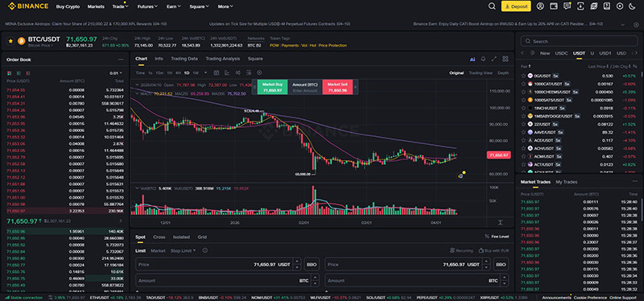Image resolution: width=644 pixels, height=301 pixels.
Task: Click BBO next to left Price field
Action: pyautogui.click(x=312, y=265)
